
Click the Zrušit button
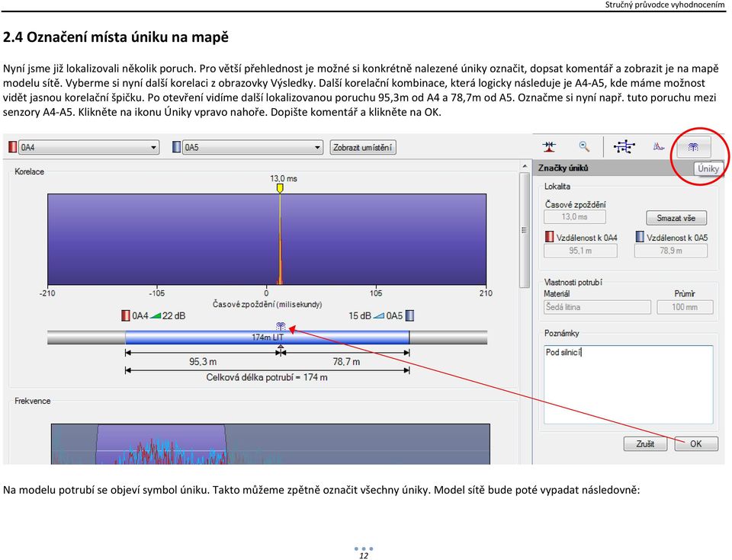tap(645, 443)
